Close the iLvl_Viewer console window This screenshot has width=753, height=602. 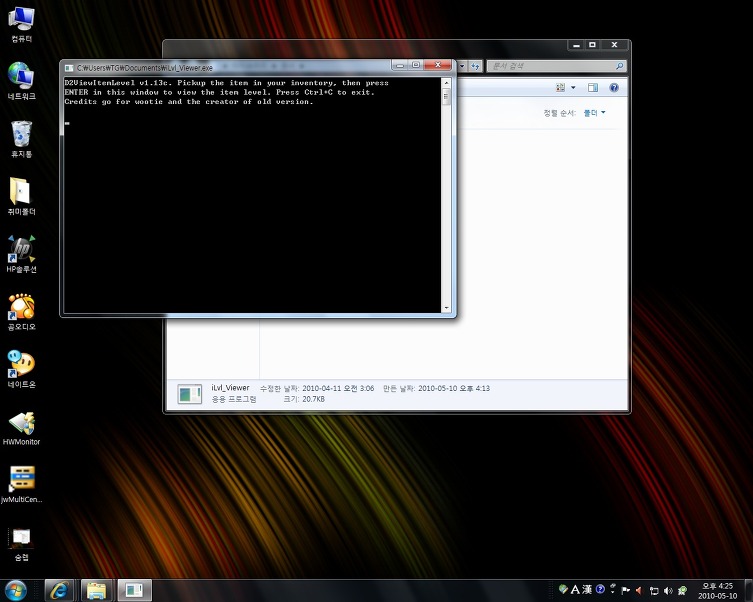(437, 65)
